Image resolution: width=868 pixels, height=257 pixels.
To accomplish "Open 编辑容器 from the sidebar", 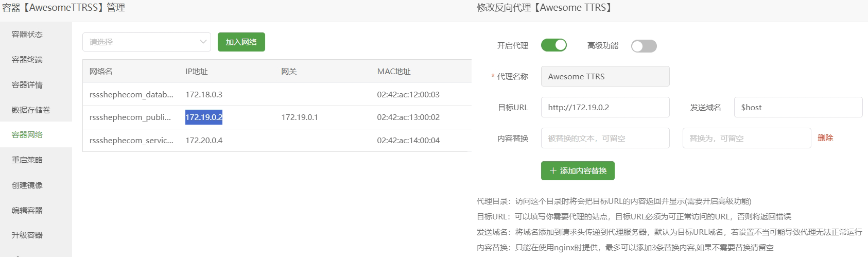I will point(27,210).
